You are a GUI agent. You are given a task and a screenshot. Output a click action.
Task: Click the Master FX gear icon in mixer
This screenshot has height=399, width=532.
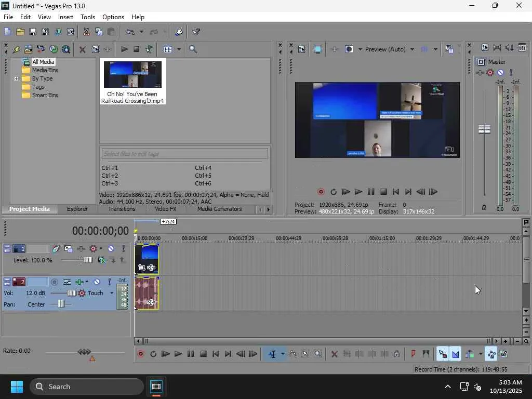(489, 72)
